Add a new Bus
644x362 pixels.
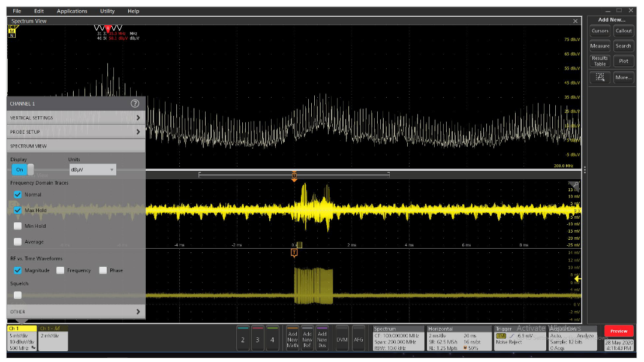point(322,336)
